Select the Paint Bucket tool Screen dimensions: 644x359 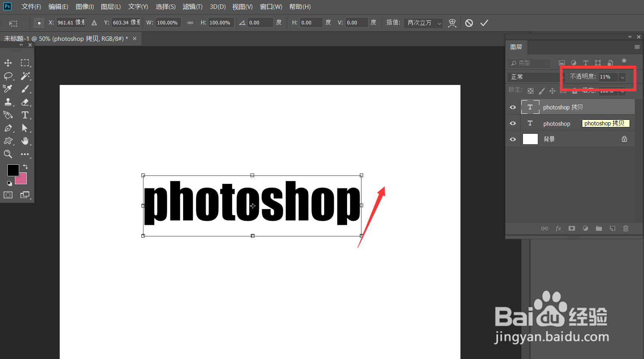coord(8,115)
